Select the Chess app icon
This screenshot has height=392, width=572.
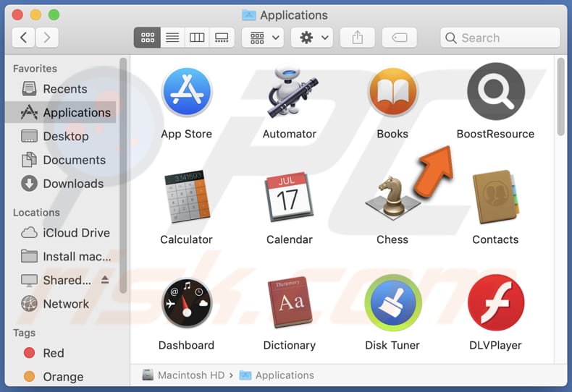(x=392, y=199)
